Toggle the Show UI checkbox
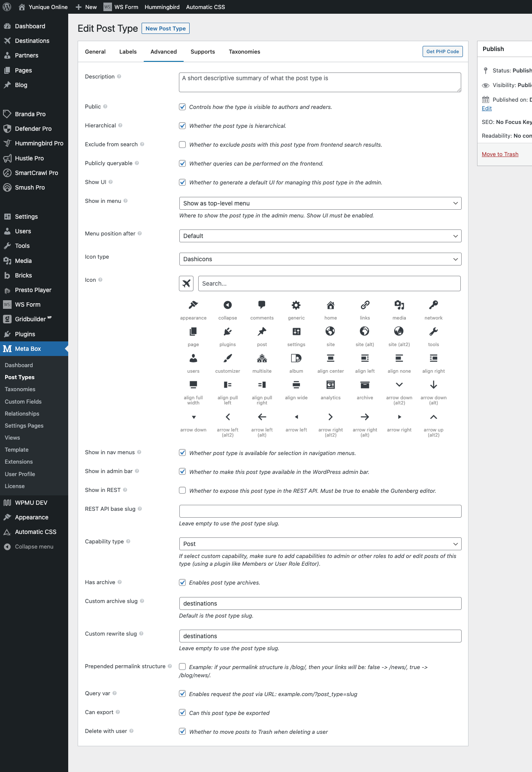The width and height of the screenshot is (532, 772). (x=182, y=182)
